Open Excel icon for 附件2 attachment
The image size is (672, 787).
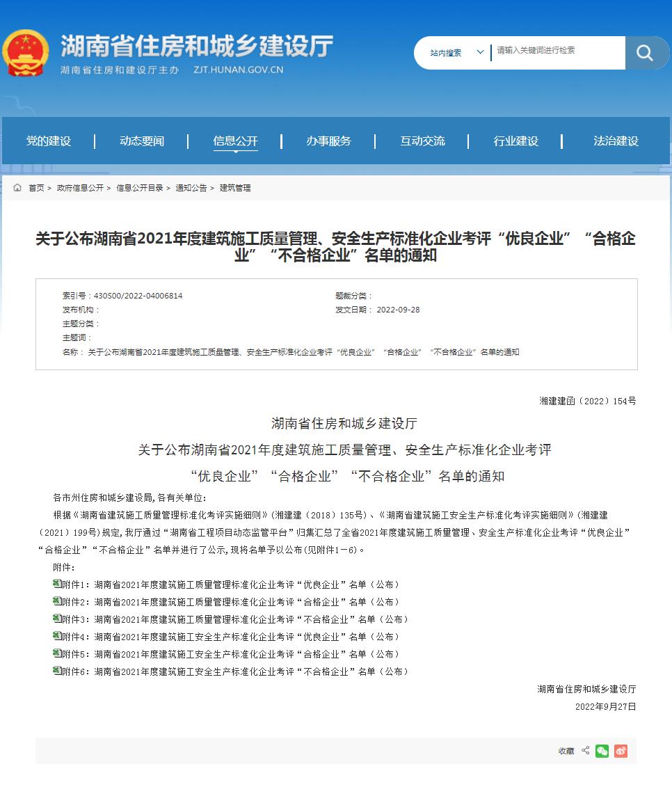point(57,601)
